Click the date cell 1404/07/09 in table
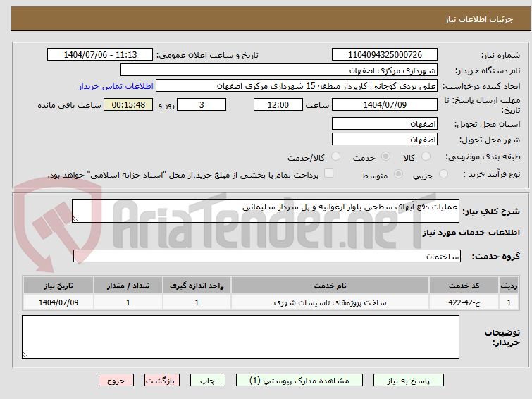Viewport: 532px width, 399px height. pyautogui.click(x=58, y=302)
